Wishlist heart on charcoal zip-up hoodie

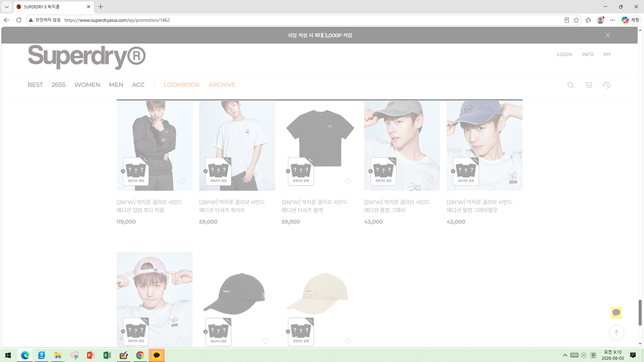tap(182, 181)
